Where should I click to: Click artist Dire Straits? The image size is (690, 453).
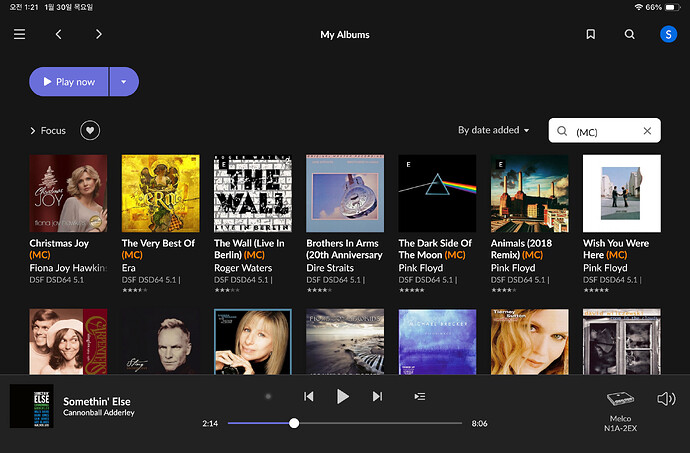pos(330,268)
